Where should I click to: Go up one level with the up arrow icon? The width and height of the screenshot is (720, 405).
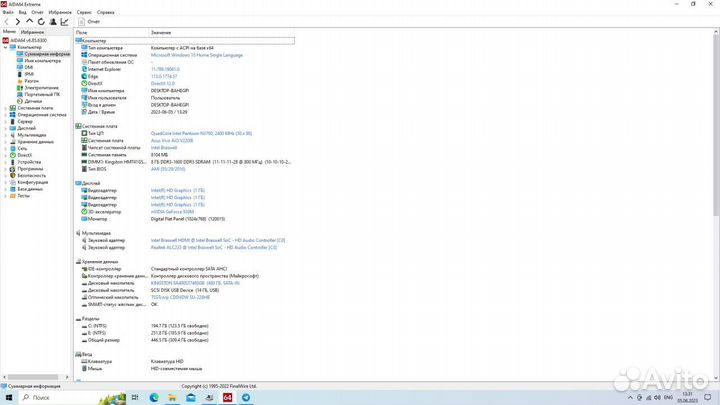[29, 22]
